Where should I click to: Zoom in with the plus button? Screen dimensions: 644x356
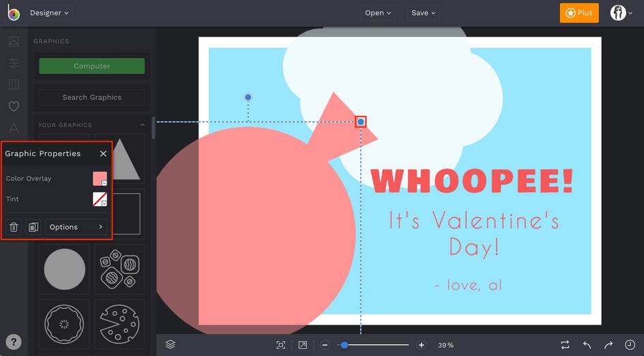tap(422, 345)
